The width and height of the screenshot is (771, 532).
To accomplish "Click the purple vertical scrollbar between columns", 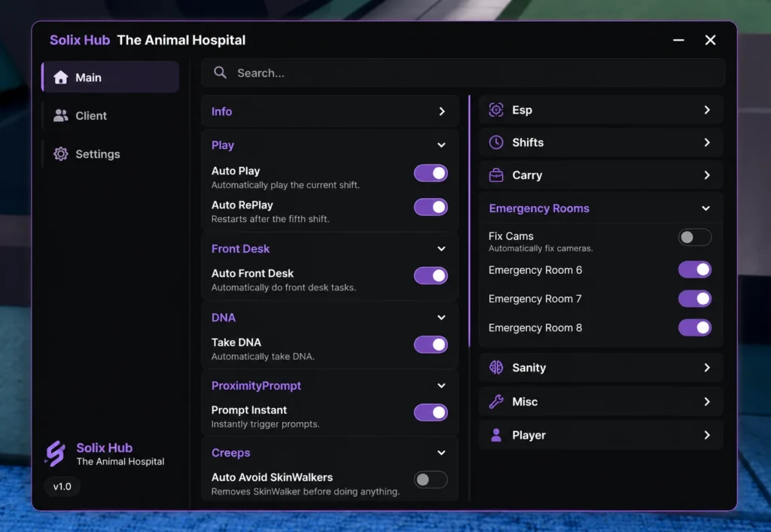I will point(469,221).
